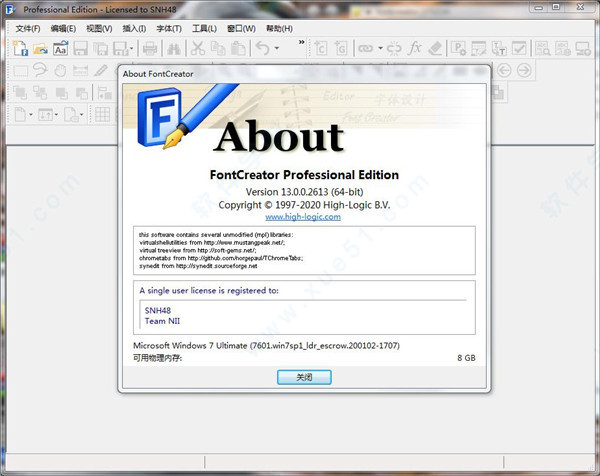Click the Align flag-shaped icon
This screenshot has height=476, width=600.
coord(104,93)
